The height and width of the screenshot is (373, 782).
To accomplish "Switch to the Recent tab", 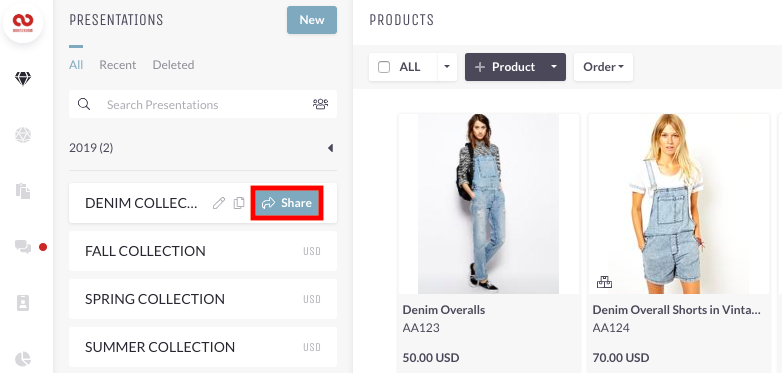I will [x=118, y=65].
